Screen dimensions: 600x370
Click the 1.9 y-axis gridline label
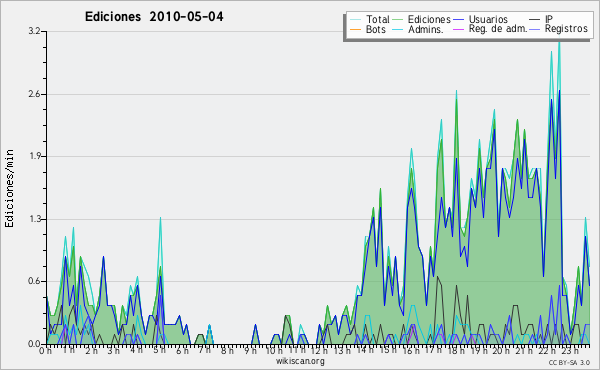34,156
